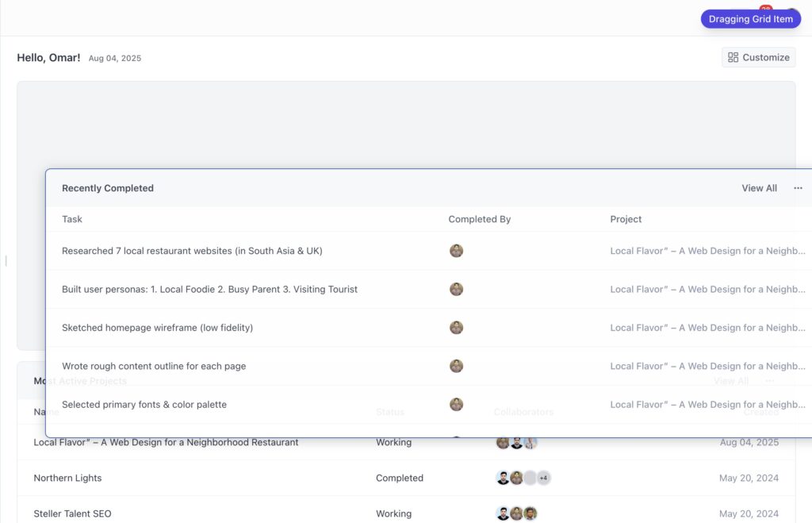Image resolution: width=812 pixels, height=523 pixels.
Task: Click the notification badge at top right
Action: 765,8
